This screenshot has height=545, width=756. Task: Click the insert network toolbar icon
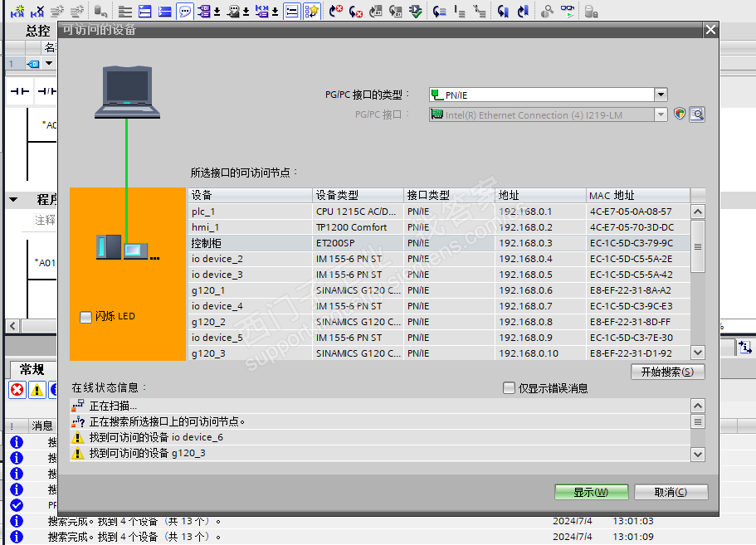tap(17, 11)
